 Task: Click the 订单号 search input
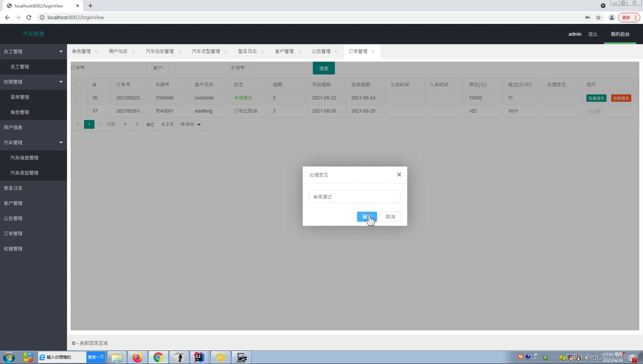pyautogui.click(x=121, y=68)
